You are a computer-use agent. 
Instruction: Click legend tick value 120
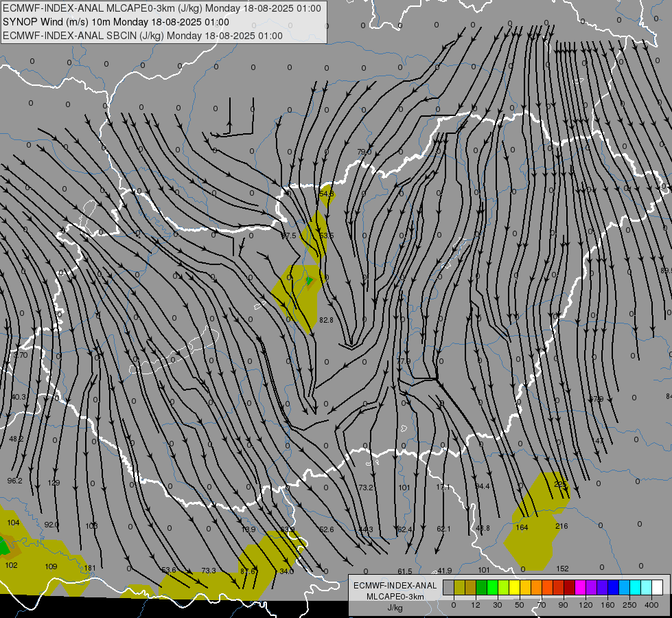coord(586,605)
